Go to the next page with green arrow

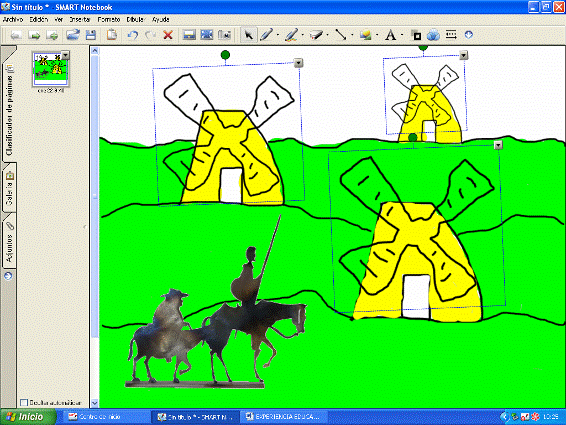[34, 35]
